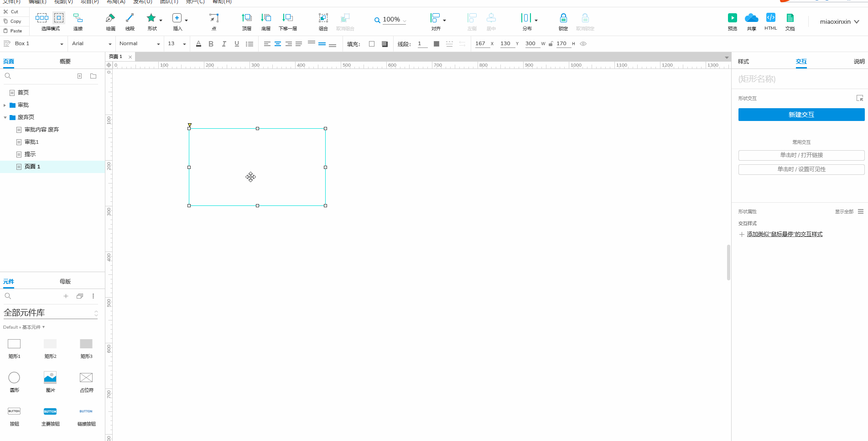Click 单击时 / 打开链接 button

(801, 155)
